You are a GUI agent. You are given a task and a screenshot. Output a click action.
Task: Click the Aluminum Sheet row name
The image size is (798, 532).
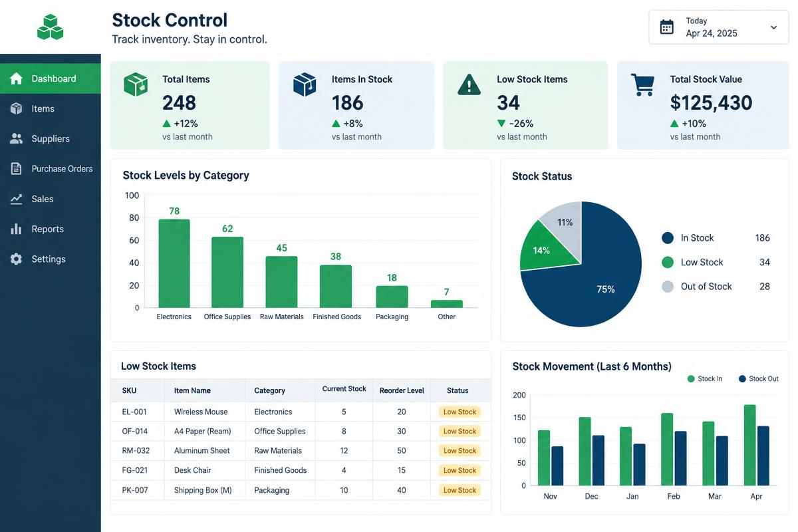(201, 450)
